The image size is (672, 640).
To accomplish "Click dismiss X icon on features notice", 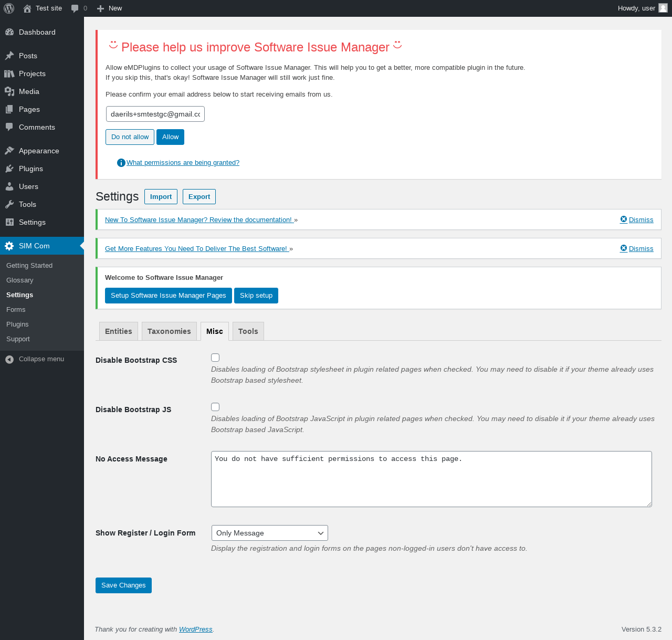I will click(624, 248).
